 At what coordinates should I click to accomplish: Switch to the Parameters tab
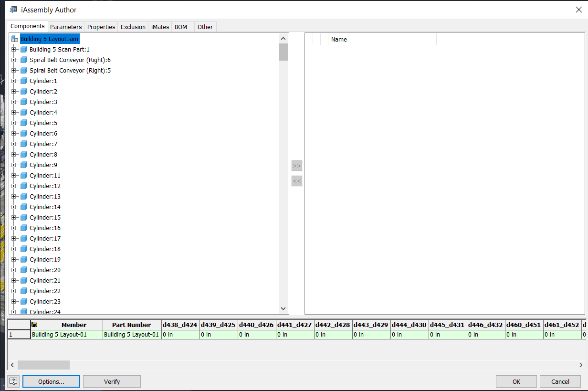pyautogui.click(x=66, y=27)
